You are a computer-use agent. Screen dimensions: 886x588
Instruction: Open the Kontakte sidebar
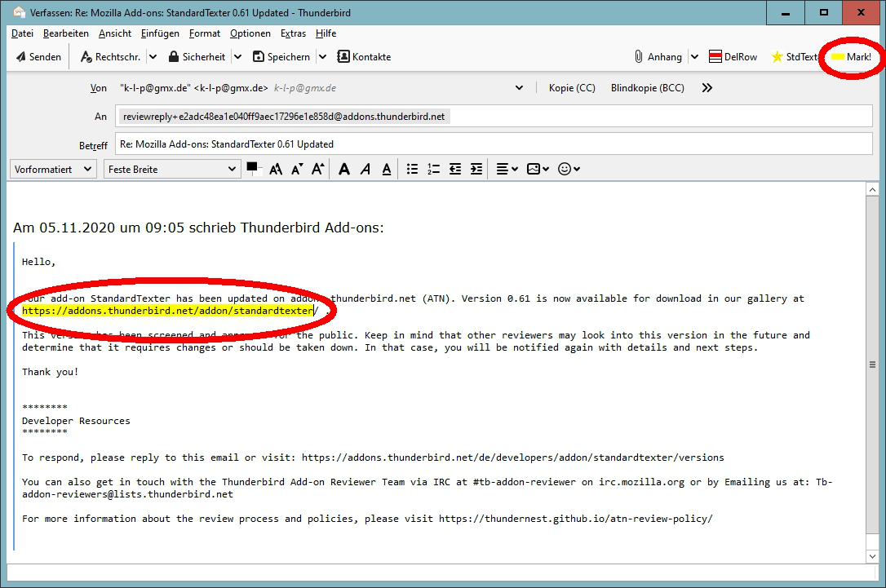(x=364, y=56)
